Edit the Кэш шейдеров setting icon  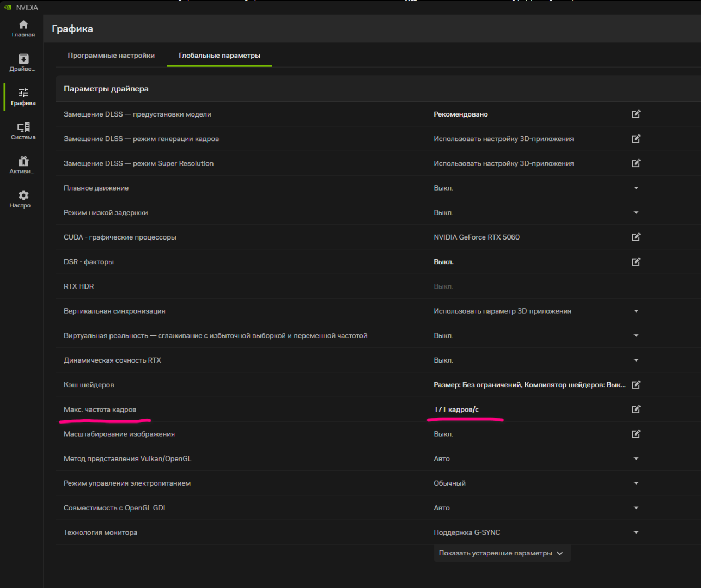point(636,385)
